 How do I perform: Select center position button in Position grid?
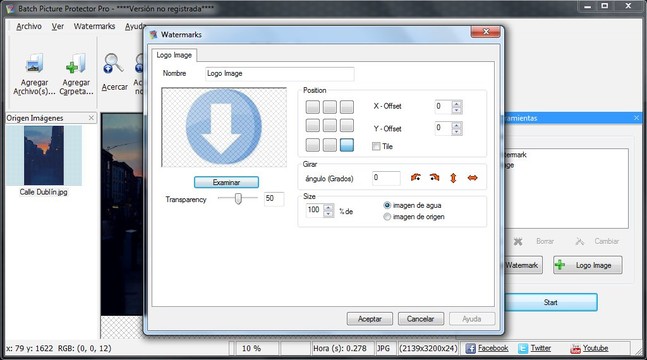[x=330, y=125]
